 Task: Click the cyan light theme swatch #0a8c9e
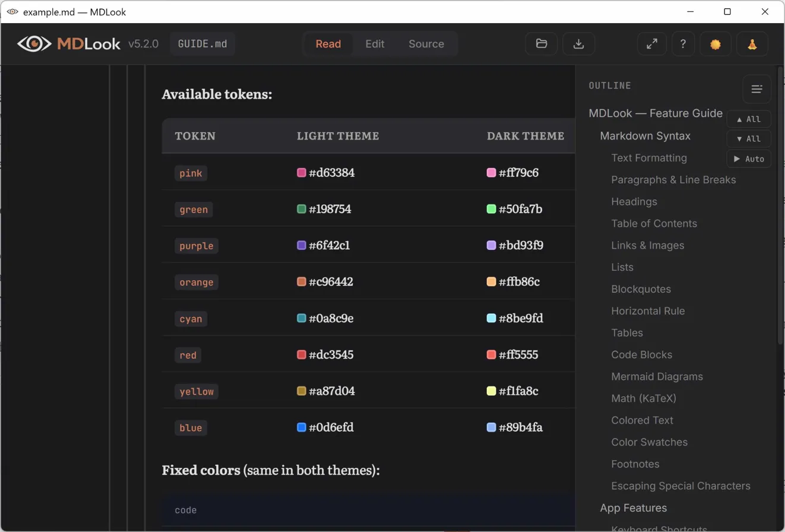[302, 318]
